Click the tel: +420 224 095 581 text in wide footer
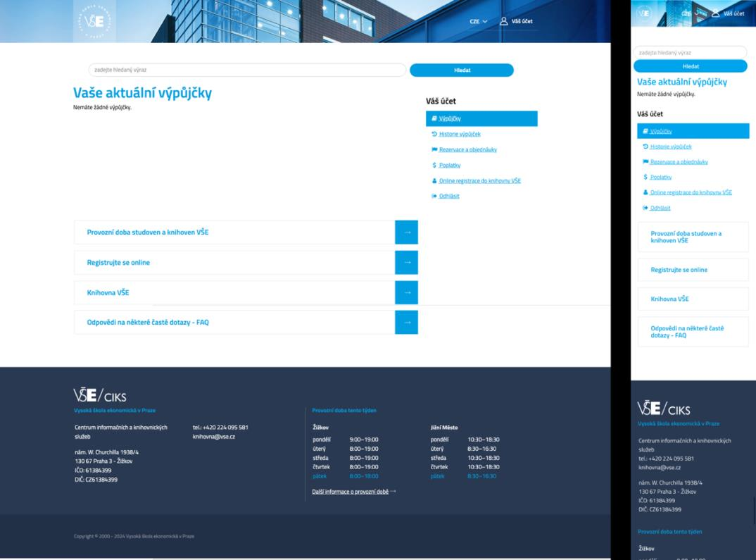The width and height of the screenshot is (756, 560). point(220,428)
